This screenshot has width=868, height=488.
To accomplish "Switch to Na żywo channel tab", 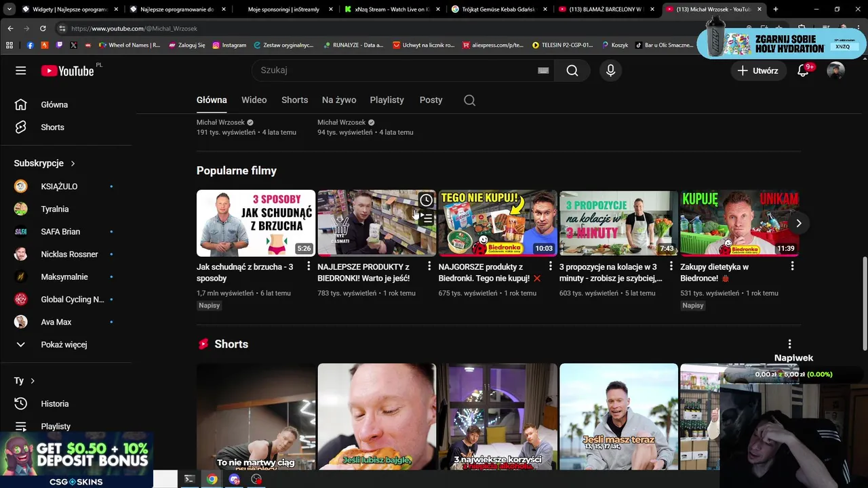I will pos(339,100).
